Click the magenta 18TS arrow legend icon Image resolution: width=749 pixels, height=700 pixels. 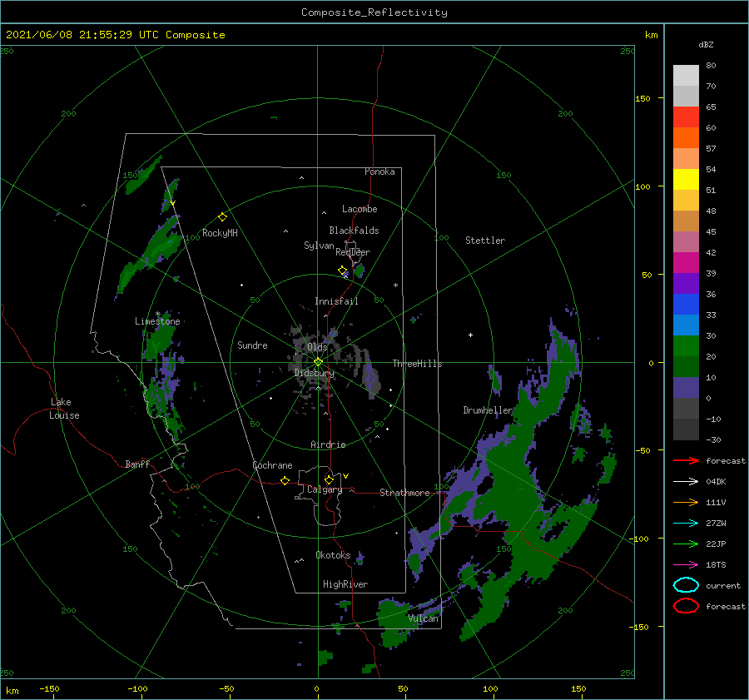[x=686, y=565]
